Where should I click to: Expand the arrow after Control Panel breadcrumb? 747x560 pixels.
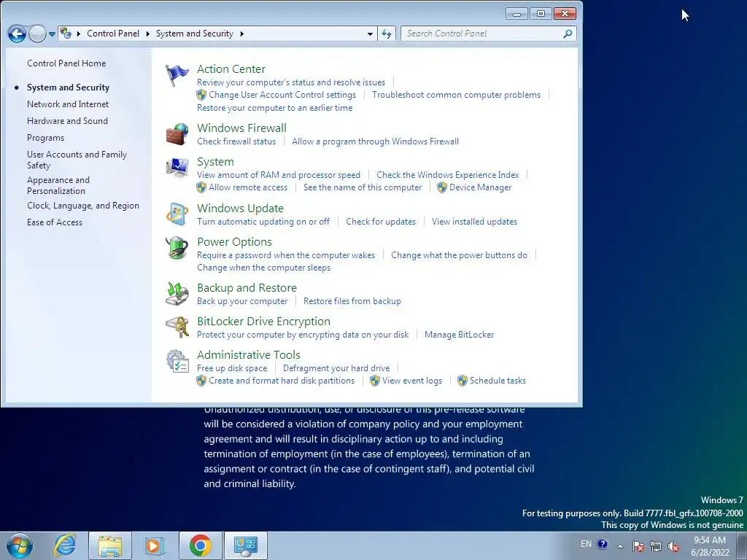click(x=147, y=34)
